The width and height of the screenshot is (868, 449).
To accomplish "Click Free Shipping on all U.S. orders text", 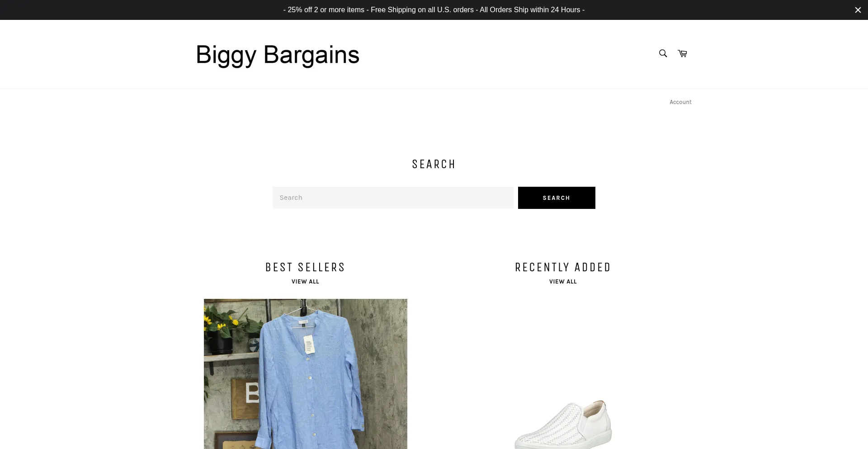I will click(x=422, y=10).
